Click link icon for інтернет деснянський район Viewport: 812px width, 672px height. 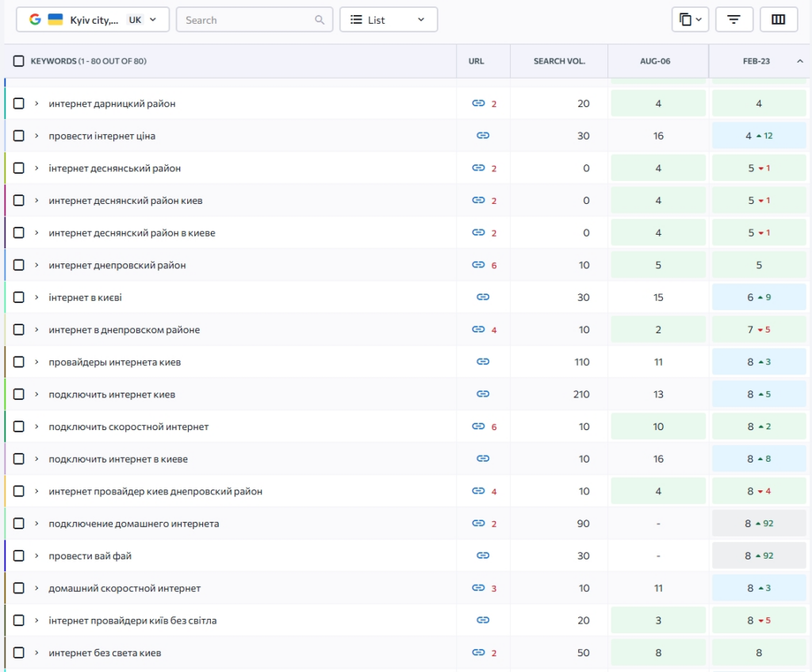(478, 168)
